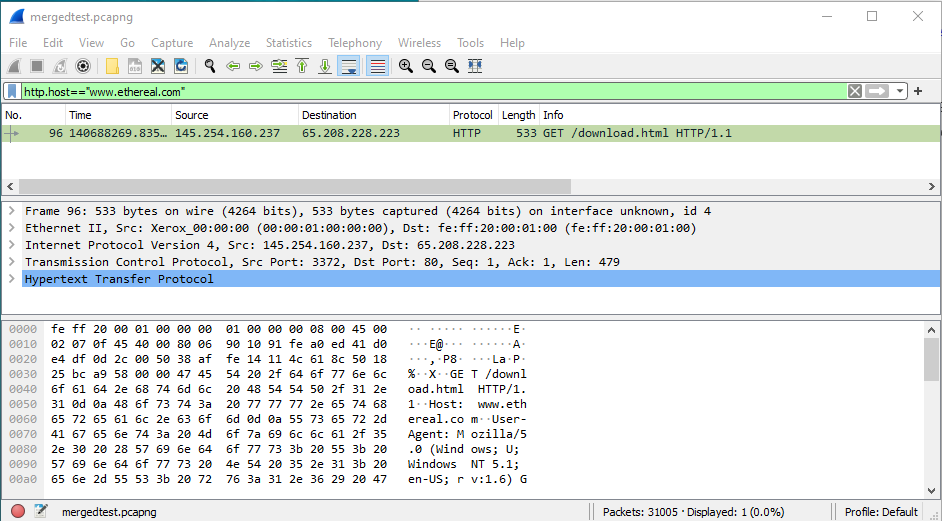Image resolution: width=942 pixels, height=521 pixels.
Task: Open the Capture menu
Action: 172,43
